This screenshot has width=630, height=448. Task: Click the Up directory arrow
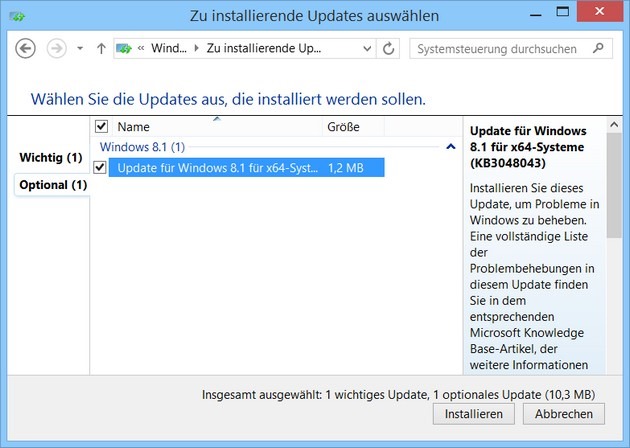pos(101,49)
